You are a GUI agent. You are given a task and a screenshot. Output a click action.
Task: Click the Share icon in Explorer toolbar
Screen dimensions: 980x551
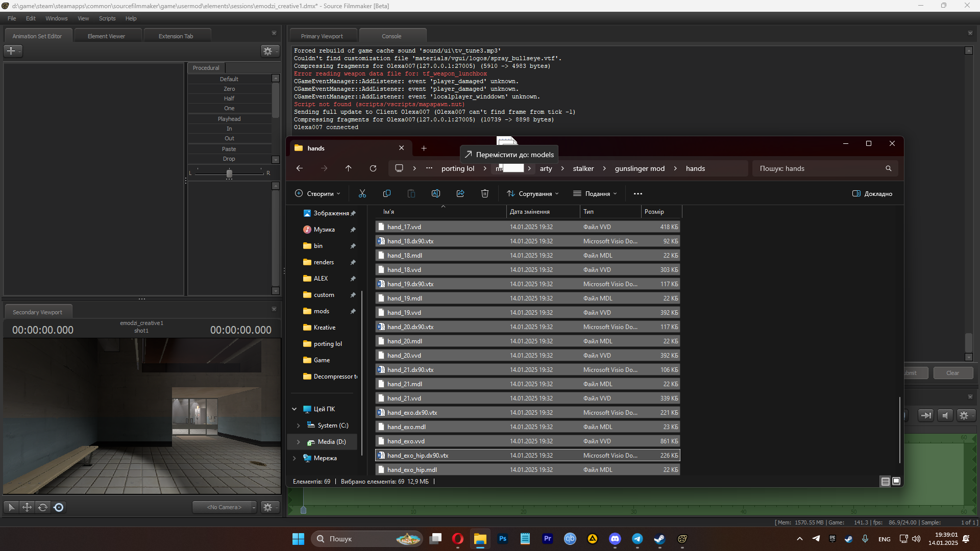[460, 194]
